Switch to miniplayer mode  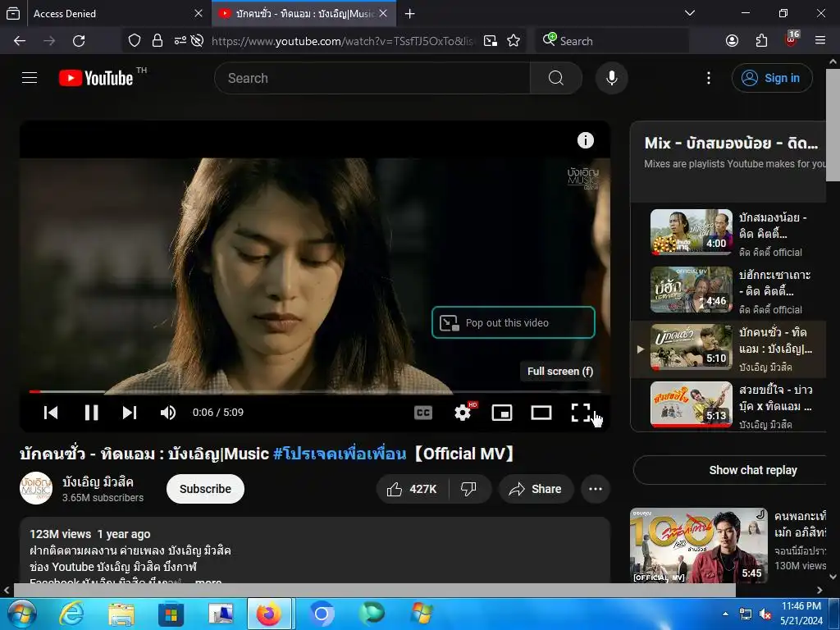pos(502,413)
